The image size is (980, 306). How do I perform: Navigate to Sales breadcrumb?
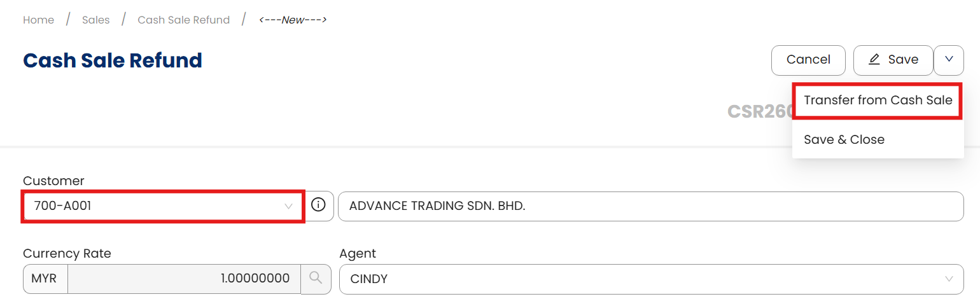(95, 20)
